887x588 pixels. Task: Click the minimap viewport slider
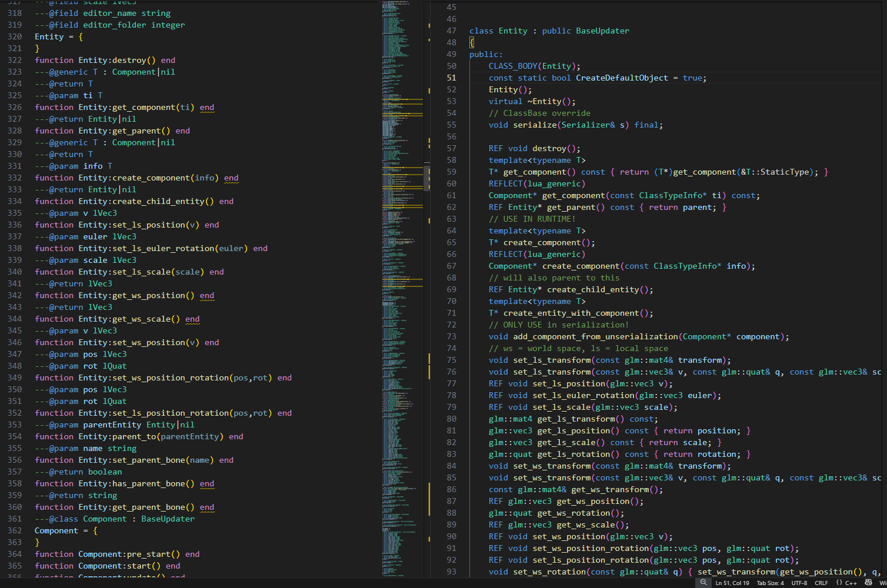coord(427,178)
